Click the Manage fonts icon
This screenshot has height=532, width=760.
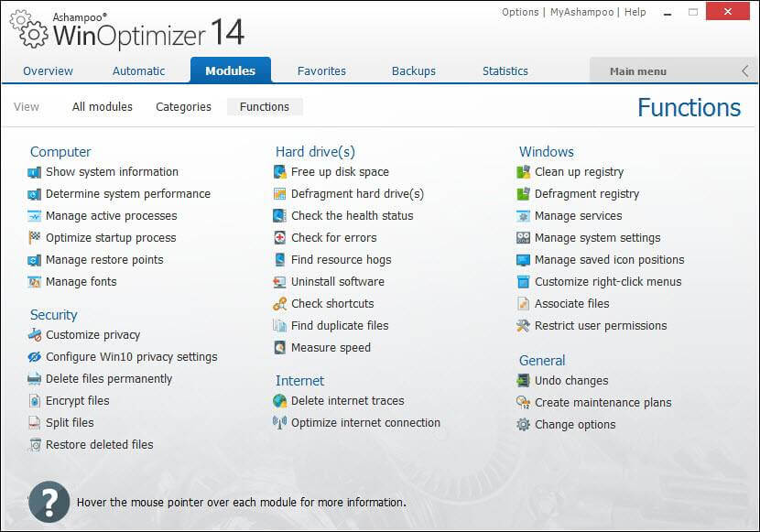(35, 282)
